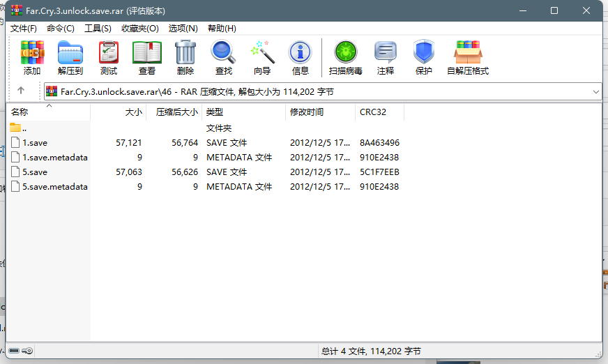Minimize the WinRAR window
Viewport: 608px width, 364px height.
pos(523,10)
